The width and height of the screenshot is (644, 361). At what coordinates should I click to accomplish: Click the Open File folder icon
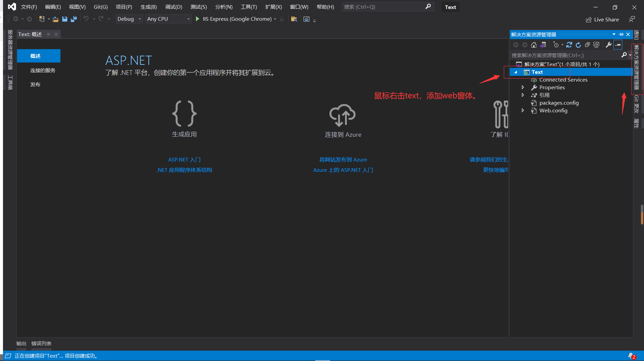[55, 19]
